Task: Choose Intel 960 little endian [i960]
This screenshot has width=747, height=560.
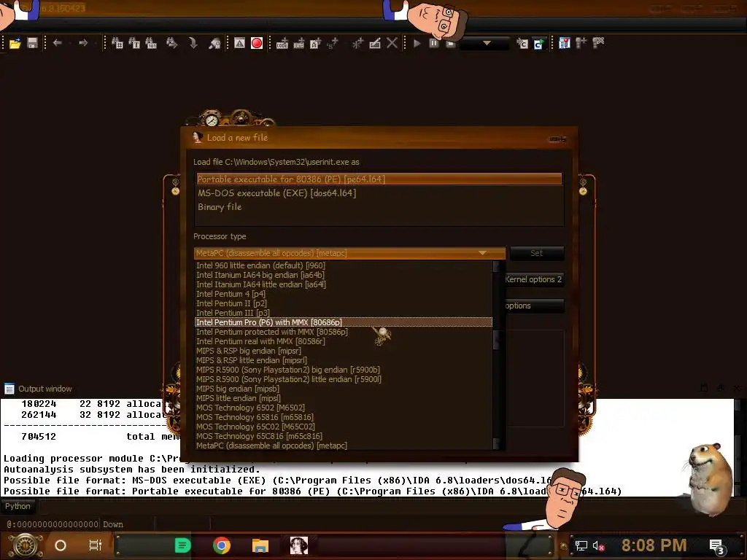Action: click(x=344, y=265)
